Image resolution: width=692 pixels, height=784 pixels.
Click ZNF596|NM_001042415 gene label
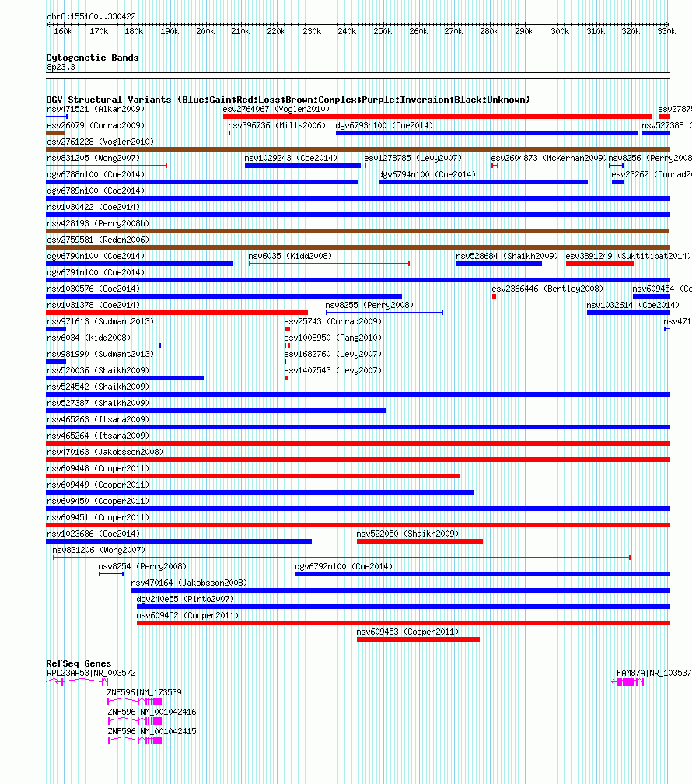(x=152, y=731)
